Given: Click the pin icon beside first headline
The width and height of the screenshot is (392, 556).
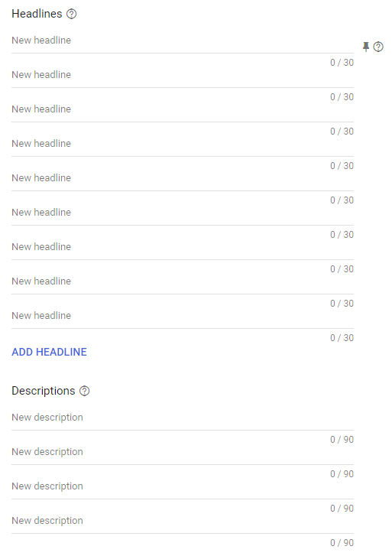Looking at the screenshot, I should (366, 47).
